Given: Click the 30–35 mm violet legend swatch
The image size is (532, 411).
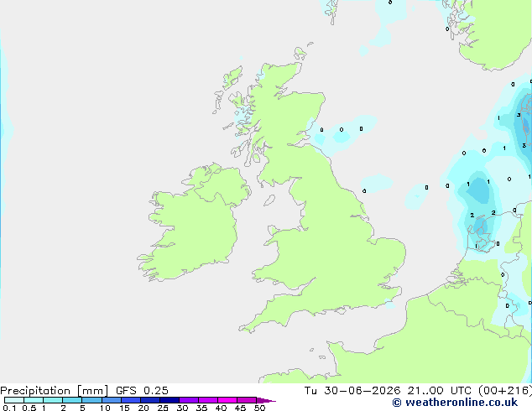Looking at the screenshot, I should pos(189,400).
